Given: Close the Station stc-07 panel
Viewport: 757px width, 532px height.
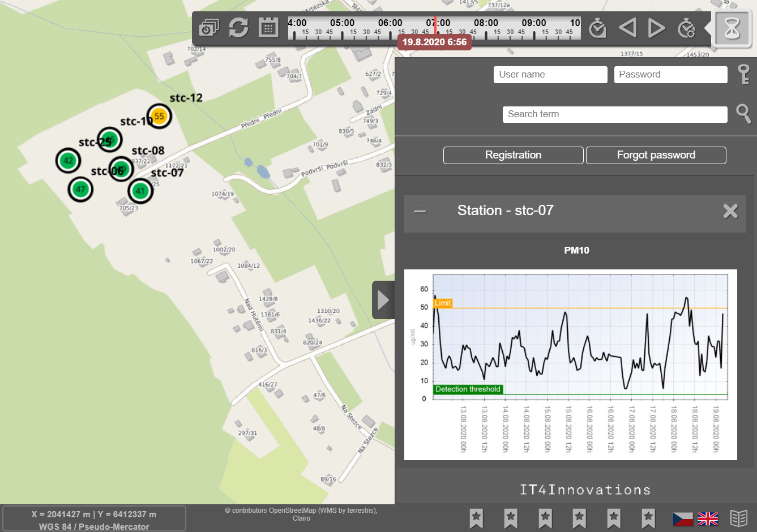Looking at the screenshot, I should [730, 211].
